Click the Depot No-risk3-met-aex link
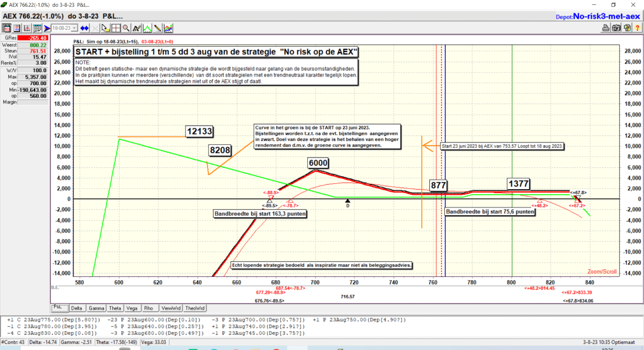Image resolution: width=644 pixels, height=350 pixels. 598,17
